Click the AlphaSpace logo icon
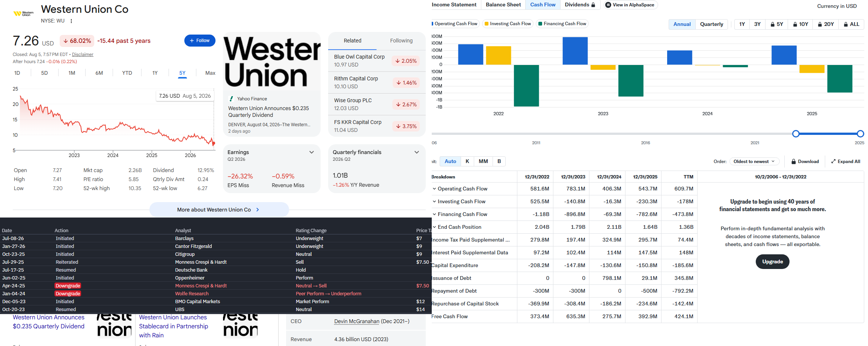868x346 pixels. pyautogui.click(x=608, y=5)
